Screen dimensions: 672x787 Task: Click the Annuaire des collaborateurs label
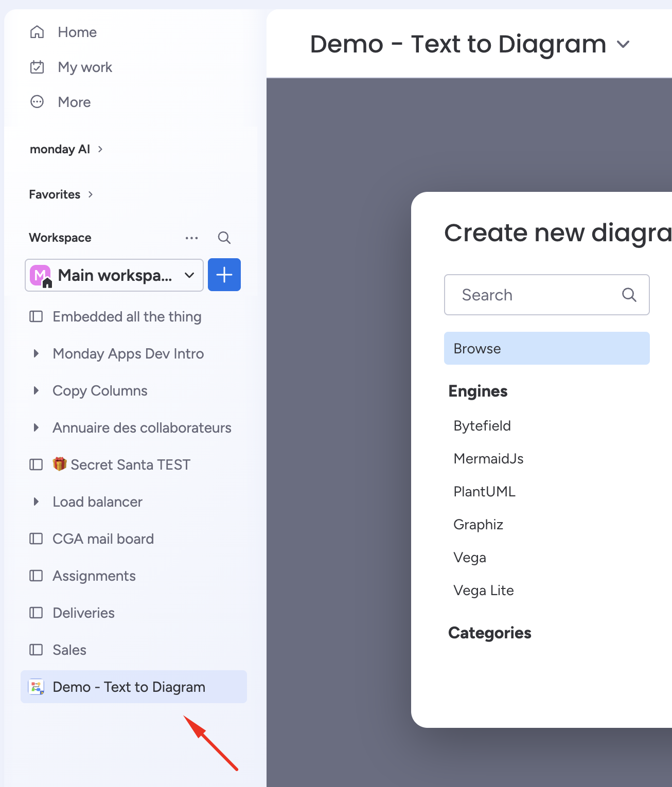(x=142, y=428)
